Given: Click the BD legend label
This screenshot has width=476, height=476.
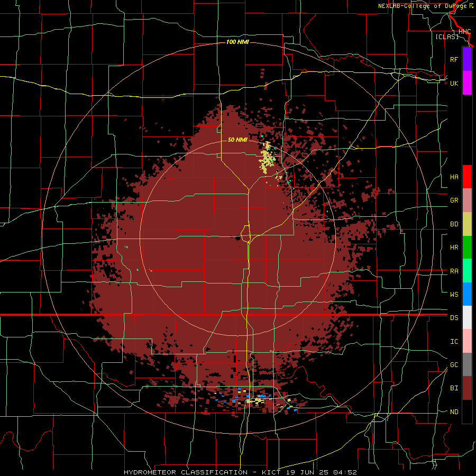Looking at the screenshot, I should point(454,224).
